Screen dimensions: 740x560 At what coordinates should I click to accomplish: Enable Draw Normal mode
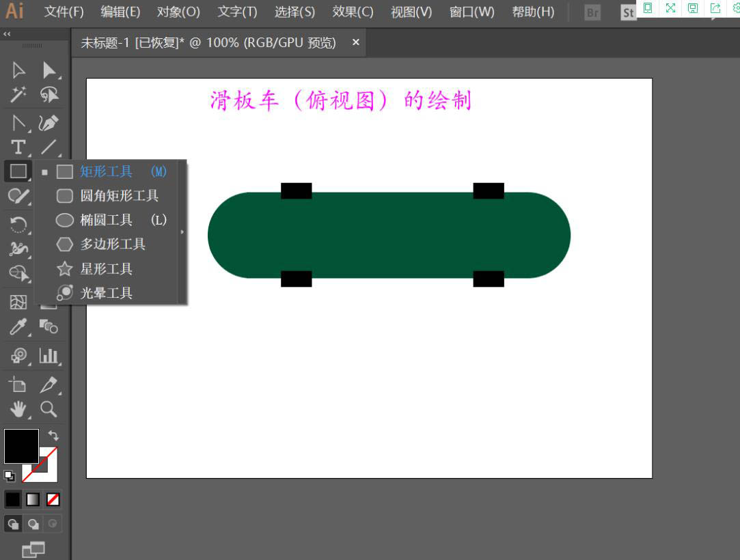[13, 524]
